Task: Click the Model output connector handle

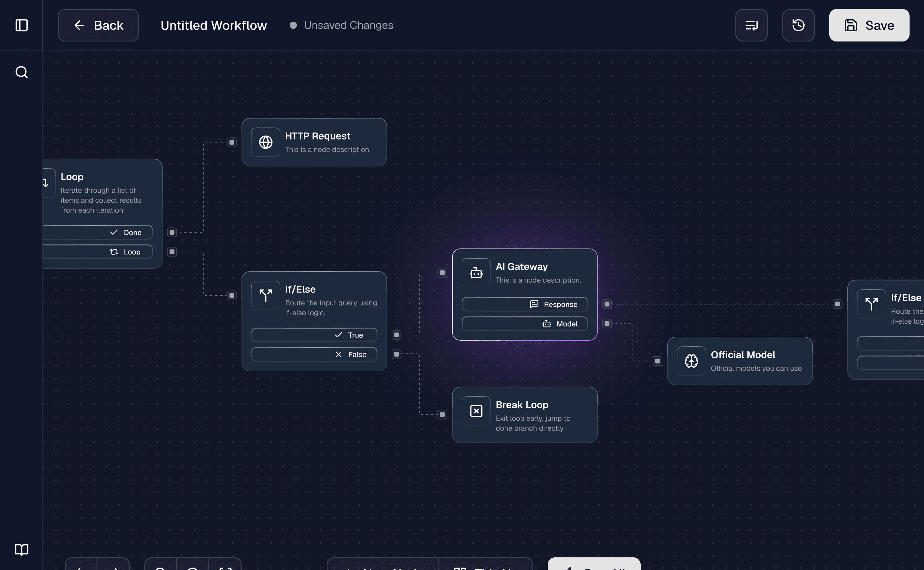Action: click(607, 323)
